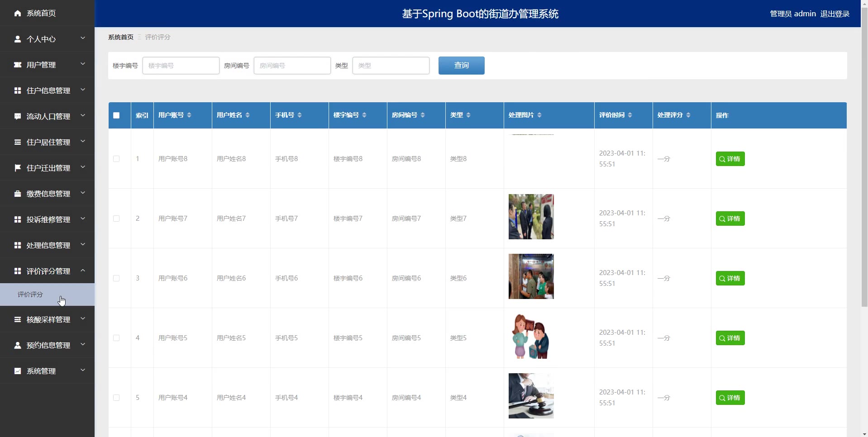Click the home icon beside 系统首页
This screenshot has height=437, width=868.
18,13
